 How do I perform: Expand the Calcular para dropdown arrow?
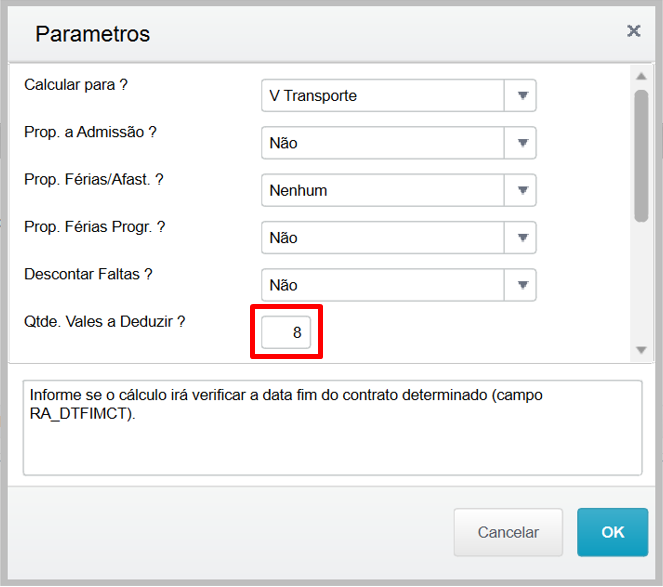click(x=521, y=96)
